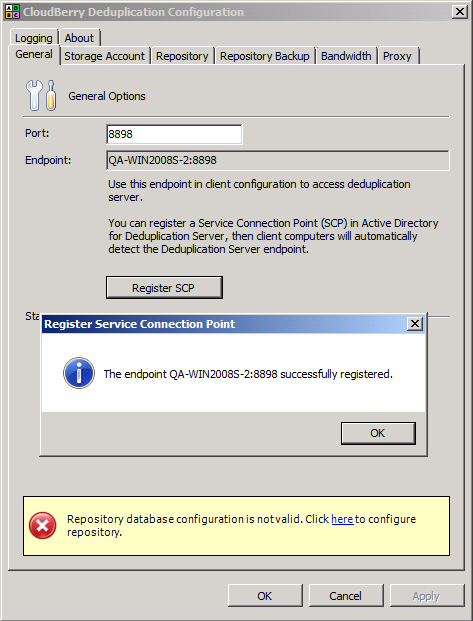Switch to the Bandwidth tab
The width and height of the screenshot is (473, 621).
(x=346, y=56)
